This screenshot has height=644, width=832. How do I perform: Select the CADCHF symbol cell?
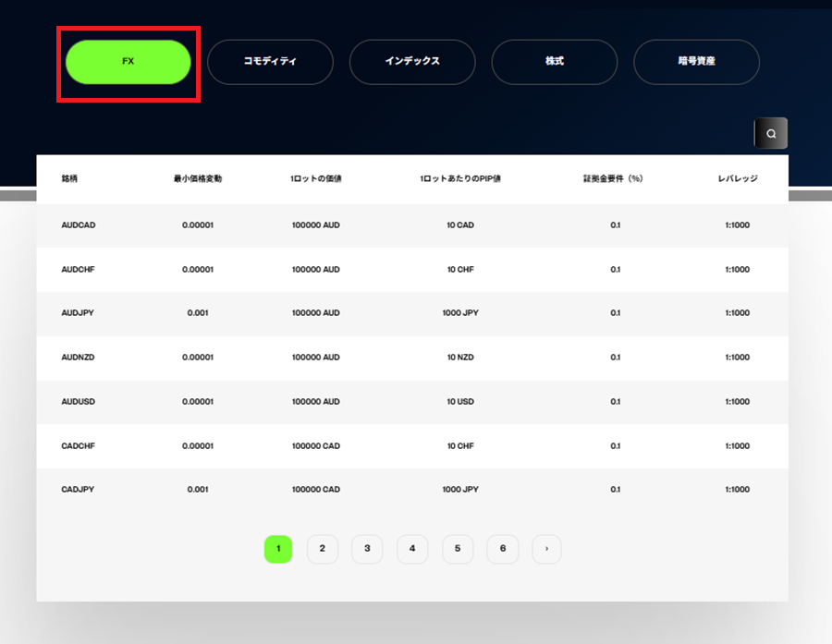click(78, 446)
